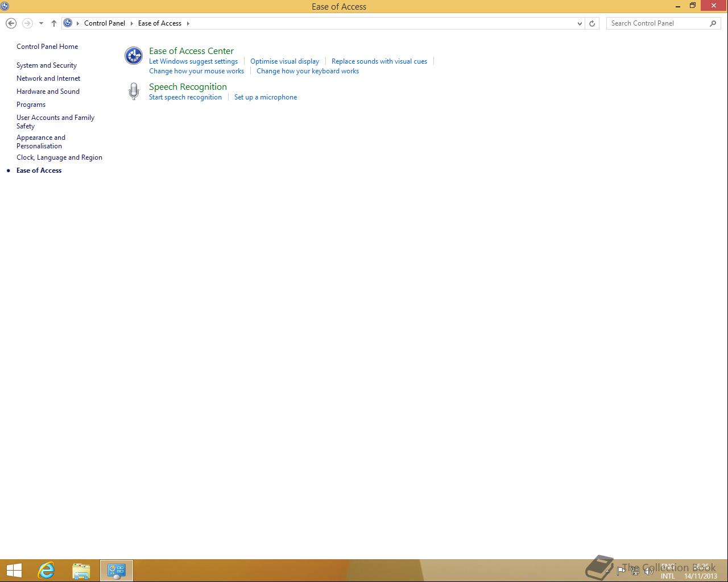Click the window system icon in title bar
Screen dimensions: 728x582
(x=5, y=6)
